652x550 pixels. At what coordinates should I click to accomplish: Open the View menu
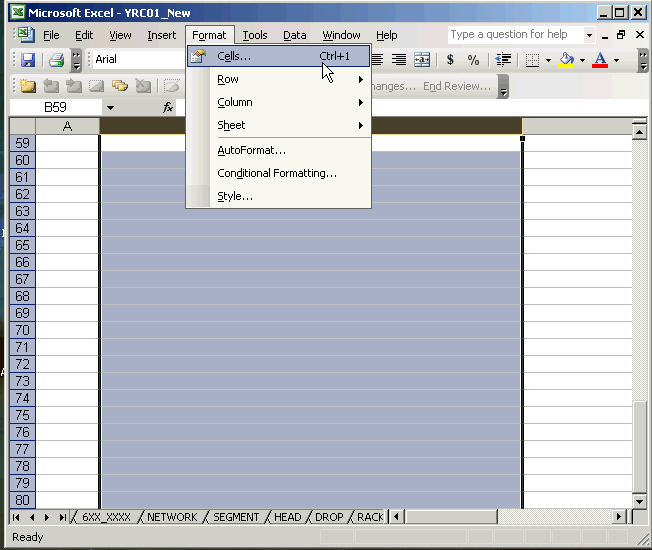click(x=120, y=35)
